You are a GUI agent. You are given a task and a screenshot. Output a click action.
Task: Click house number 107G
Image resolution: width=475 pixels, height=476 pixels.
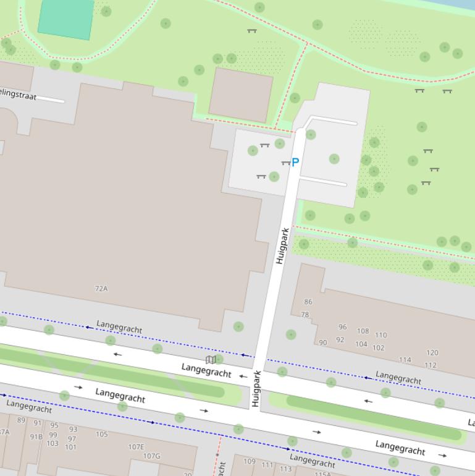coord(152,456)
